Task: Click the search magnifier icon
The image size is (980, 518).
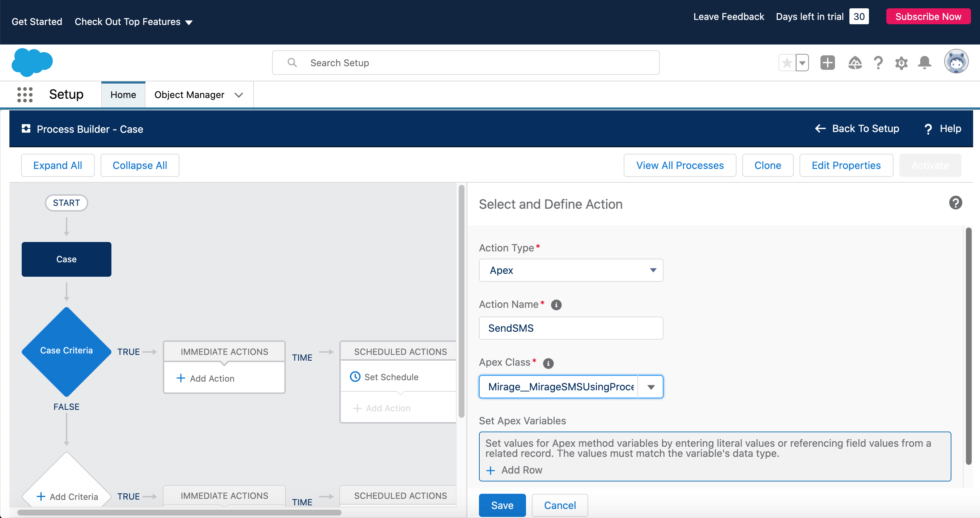Action: 292,63
